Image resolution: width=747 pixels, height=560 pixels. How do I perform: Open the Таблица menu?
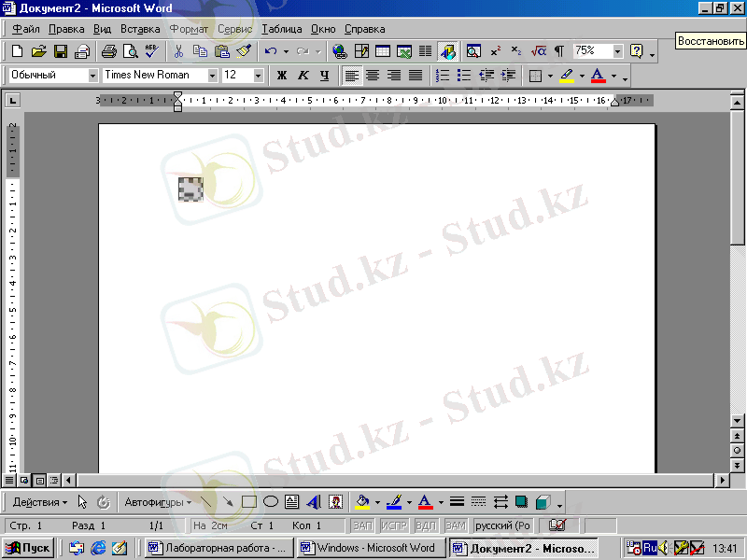pos(282,29)
